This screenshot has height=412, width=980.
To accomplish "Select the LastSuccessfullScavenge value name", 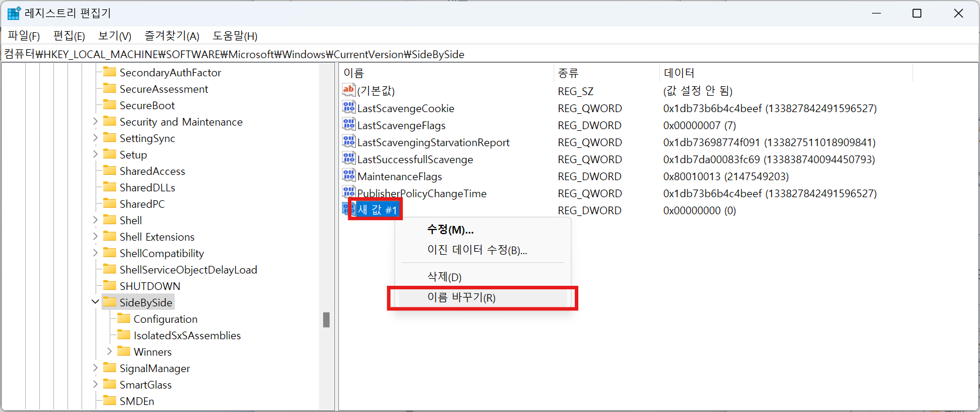I will point(415,159).
